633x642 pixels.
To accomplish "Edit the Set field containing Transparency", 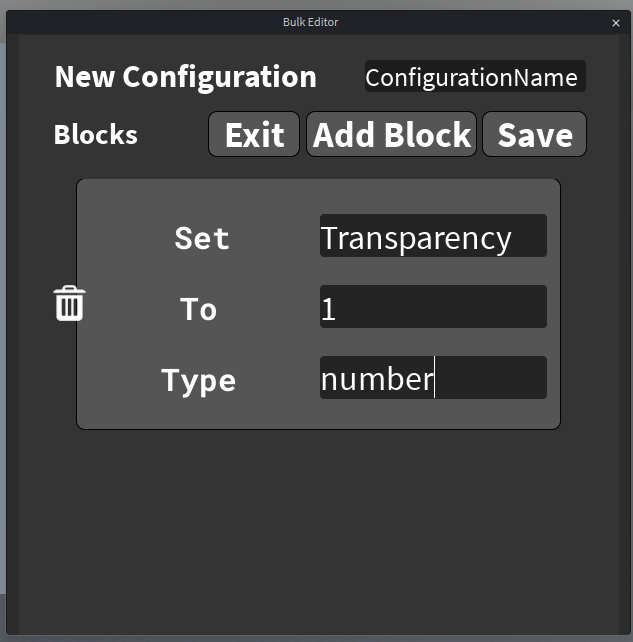I will click(433, 237).
